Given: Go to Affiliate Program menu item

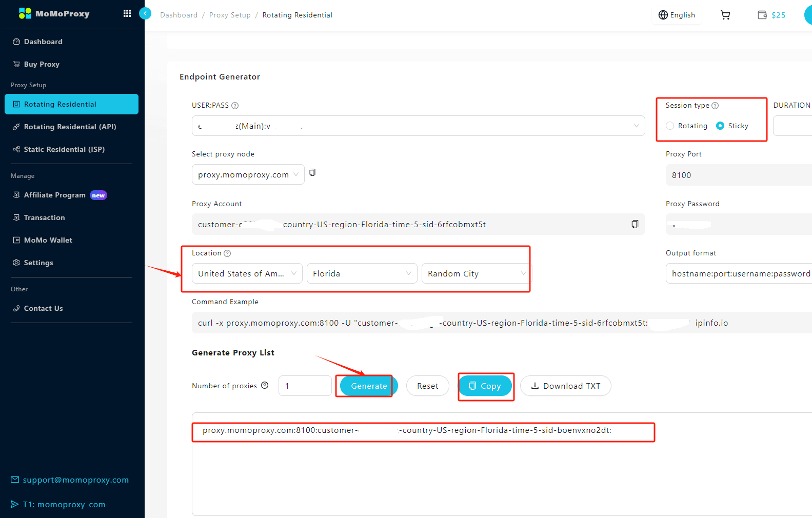Looking at the screenshot, I should click(x=55, y=195).
